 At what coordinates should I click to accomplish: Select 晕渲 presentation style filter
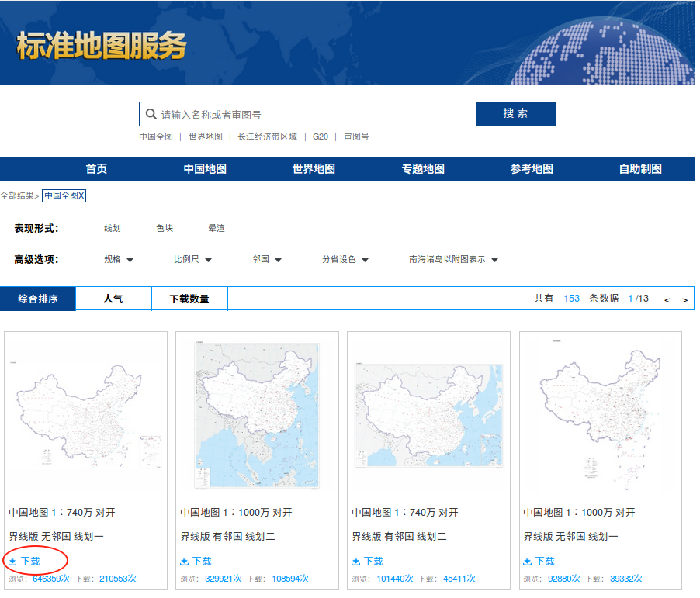pos(217,228)
